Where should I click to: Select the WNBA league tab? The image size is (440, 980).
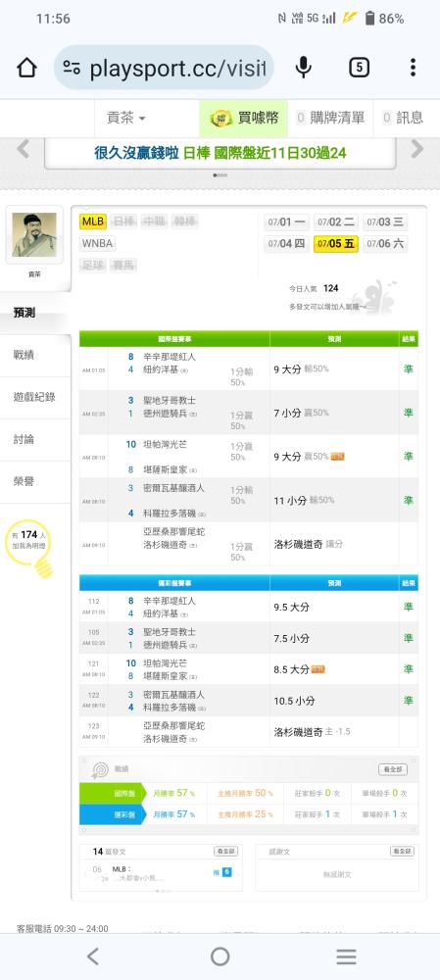coord(97,244)
